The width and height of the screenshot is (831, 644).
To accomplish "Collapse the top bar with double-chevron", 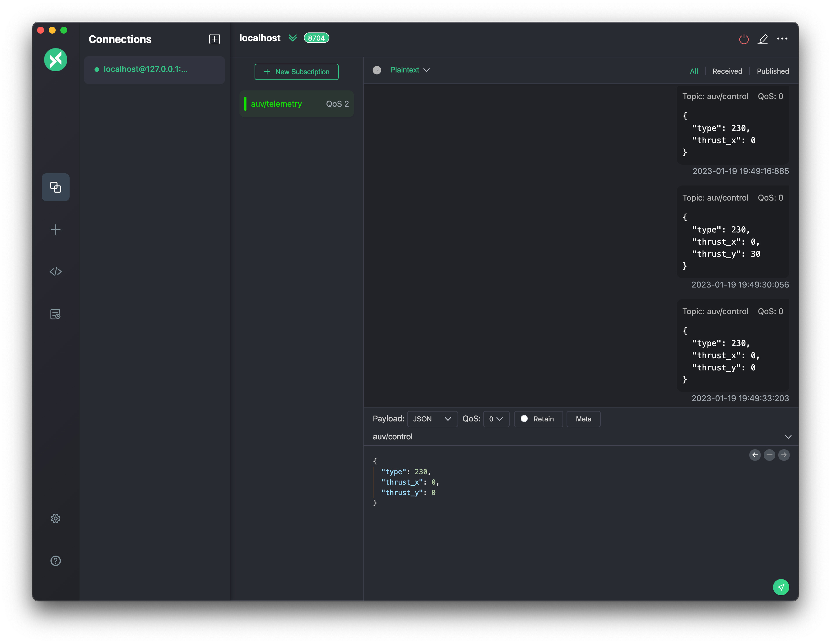I will point(292,38).
